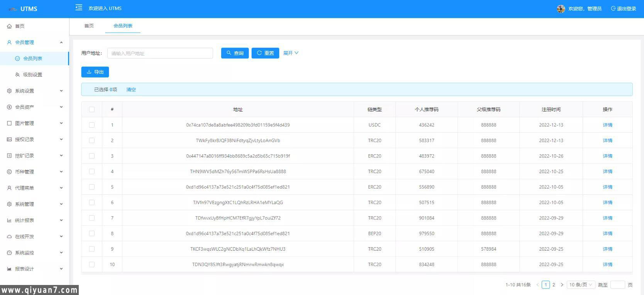Click the 在线开发 cloud icon
Screen dimensions: 644x295
point(9,237)
